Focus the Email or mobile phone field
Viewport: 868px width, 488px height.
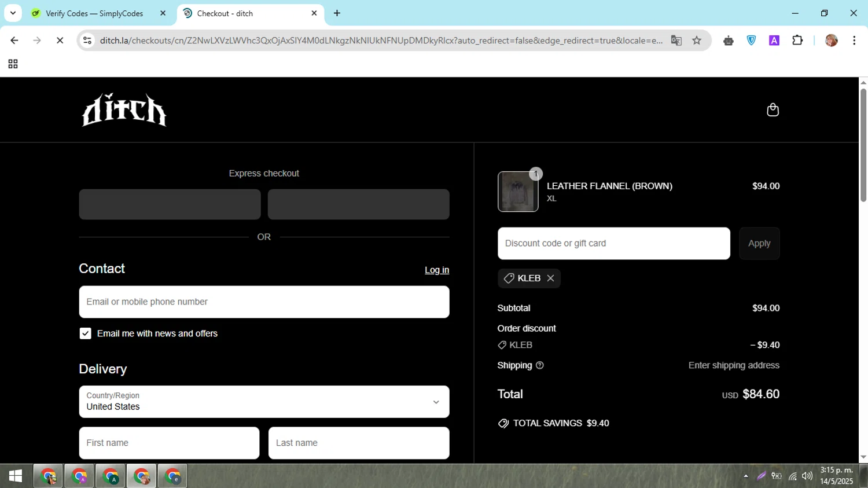pos(264,302)
